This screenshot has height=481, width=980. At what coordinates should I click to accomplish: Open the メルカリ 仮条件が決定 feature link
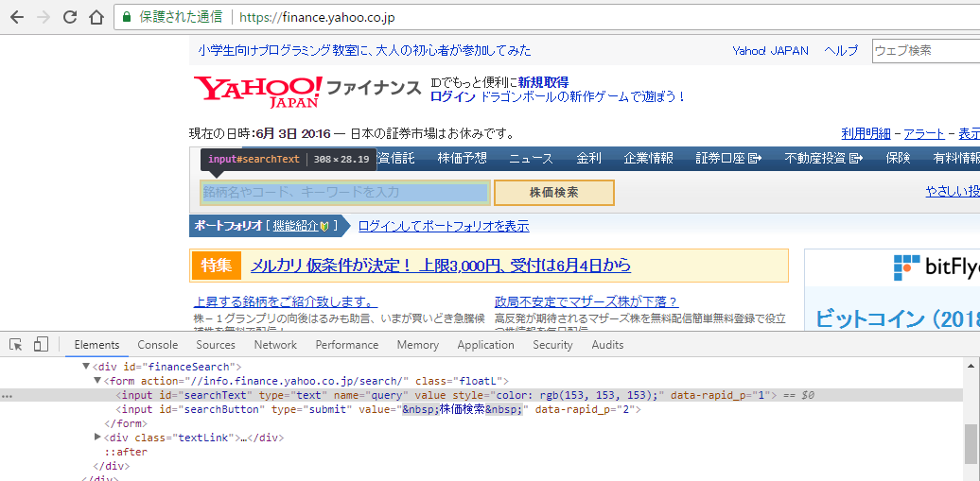pos(441,266)
